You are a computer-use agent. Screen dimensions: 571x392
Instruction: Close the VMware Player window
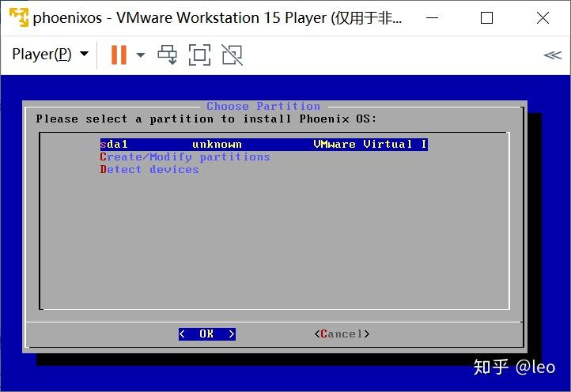(543, 17)
